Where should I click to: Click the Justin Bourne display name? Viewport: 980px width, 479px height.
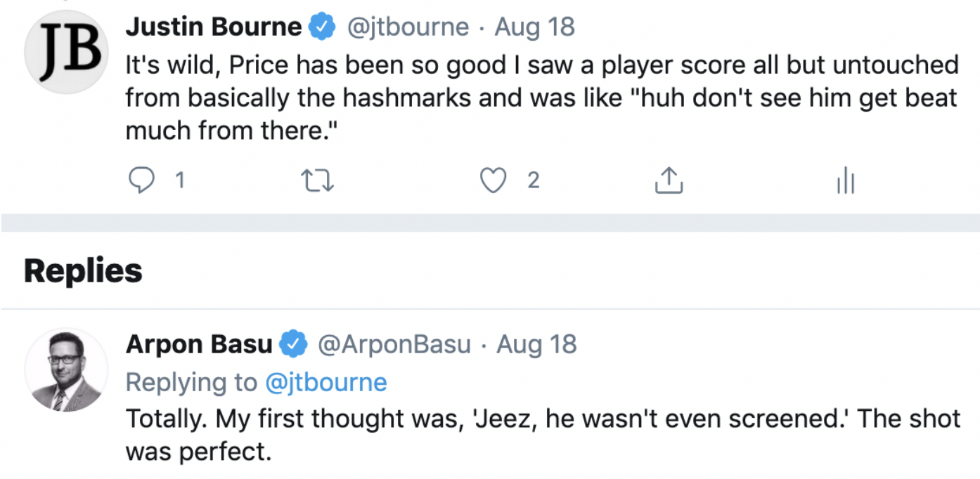pyautogui.click(x=214, y=27)
